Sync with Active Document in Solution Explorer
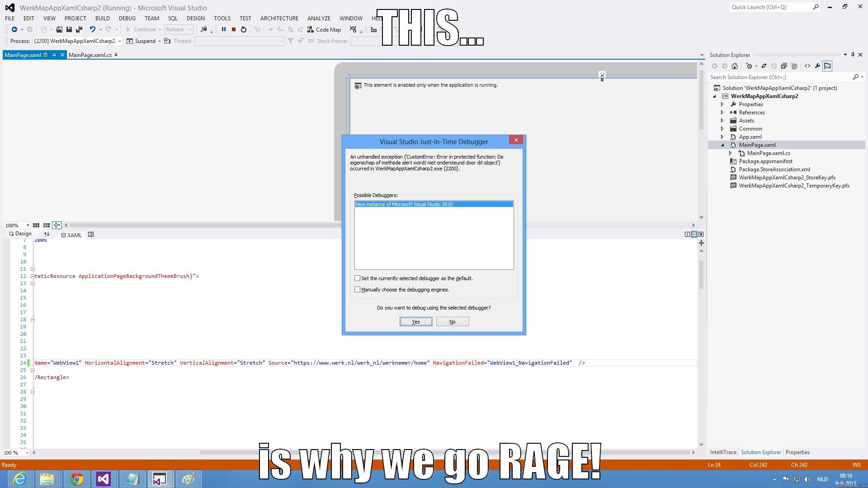Image resolution: width=868 pixels, height=488 pixels. pyautogui.click(x=764, y=66)
